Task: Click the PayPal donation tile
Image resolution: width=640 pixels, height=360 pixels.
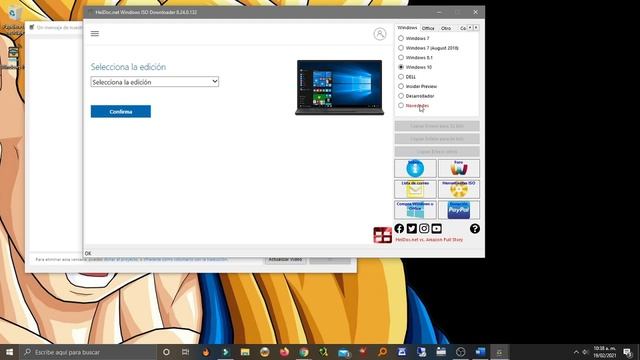Action: click(459, 210)
